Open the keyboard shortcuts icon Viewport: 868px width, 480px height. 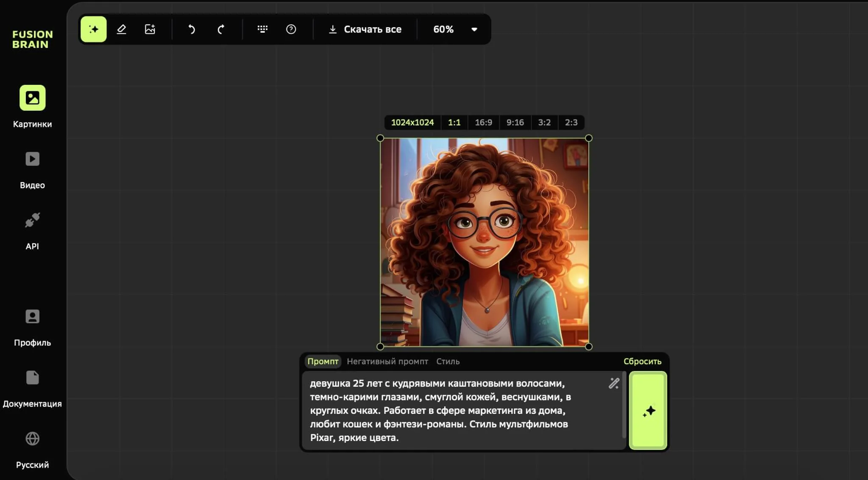[262, 29]
